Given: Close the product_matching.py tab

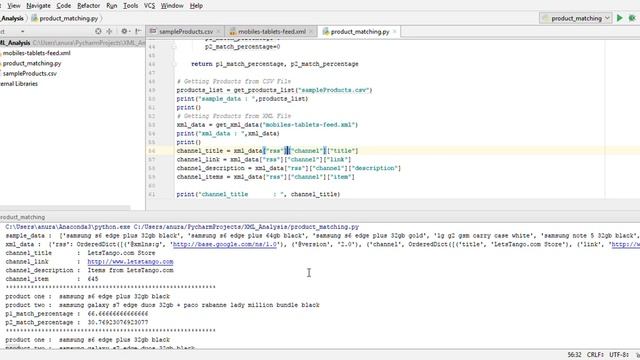Looking at the screenshot, I should click(x=395, y=31).
